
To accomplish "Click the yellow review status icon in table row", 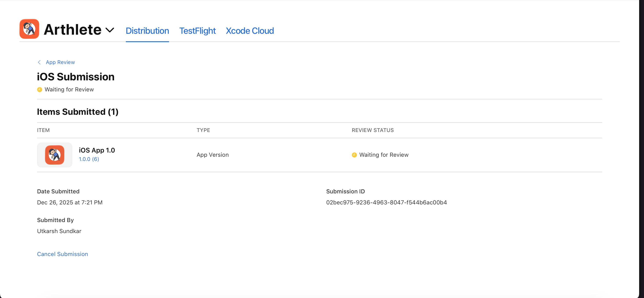I will point(354,155).
